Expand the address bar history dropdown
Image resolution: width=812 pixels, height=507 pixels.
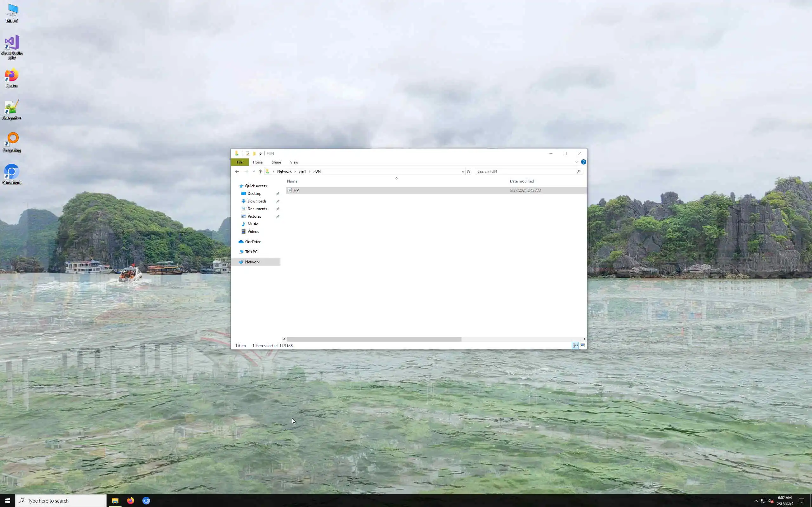[463, 171]
